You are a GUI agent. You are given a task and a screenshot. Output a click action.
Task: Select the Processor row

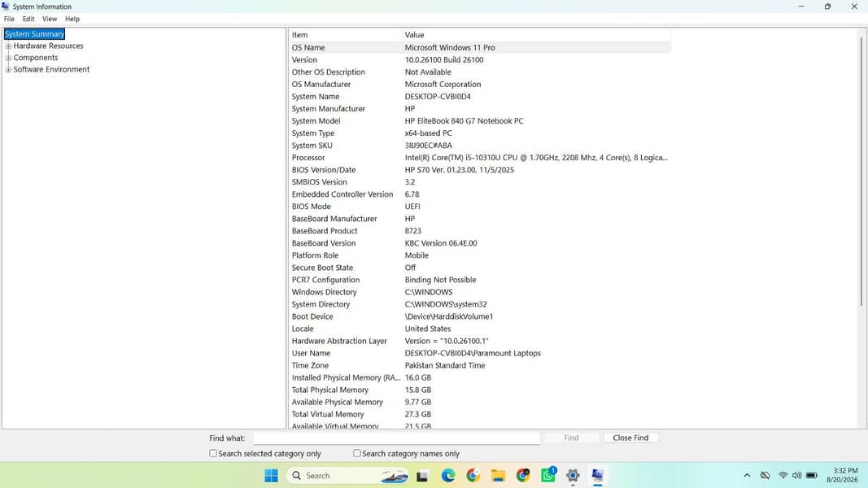point(480,158)
